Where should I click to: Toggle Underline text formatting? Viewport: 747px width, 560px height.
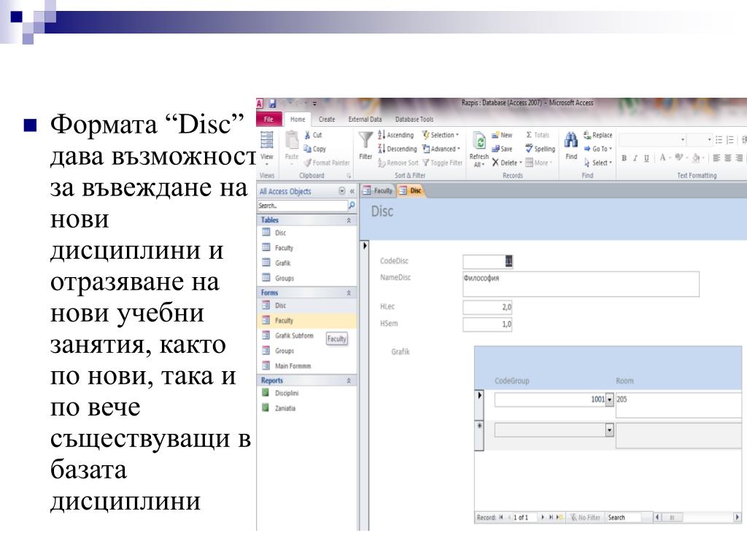[646, 157]
